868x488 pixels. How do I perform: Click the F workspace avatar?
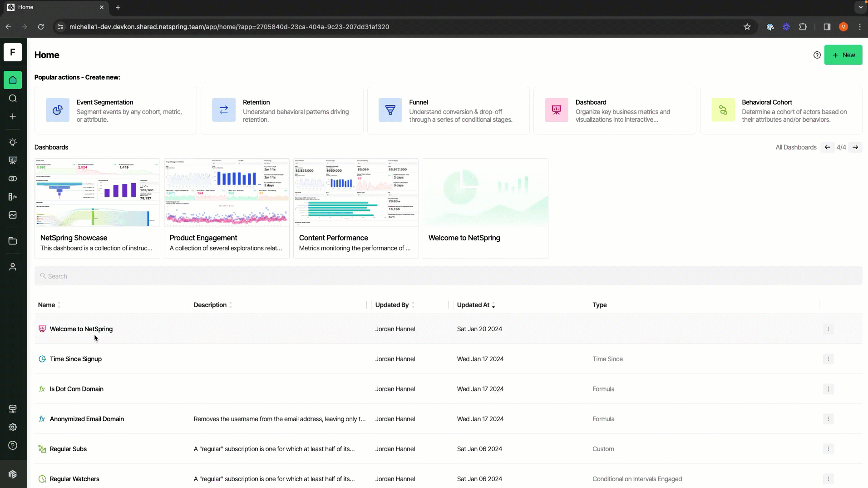point(13,52)
